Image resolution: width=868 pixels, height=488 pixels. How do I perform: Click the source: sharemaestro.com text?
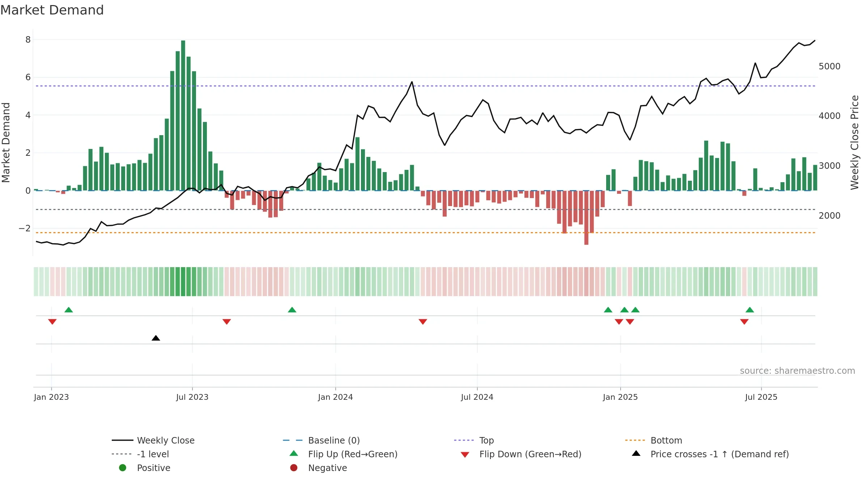click(797, 371)
